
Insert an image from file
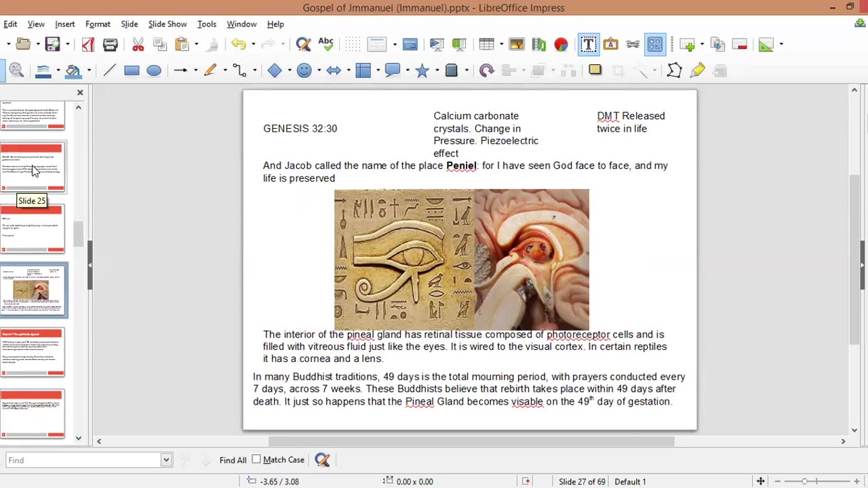[517, 45]
